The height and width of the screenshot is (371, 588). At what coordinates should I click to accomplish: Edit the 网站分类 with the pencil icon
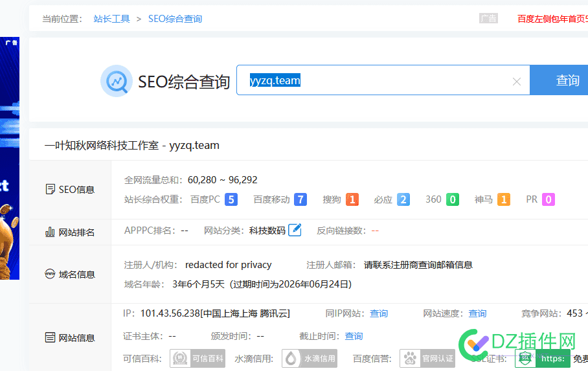[295, 230]
